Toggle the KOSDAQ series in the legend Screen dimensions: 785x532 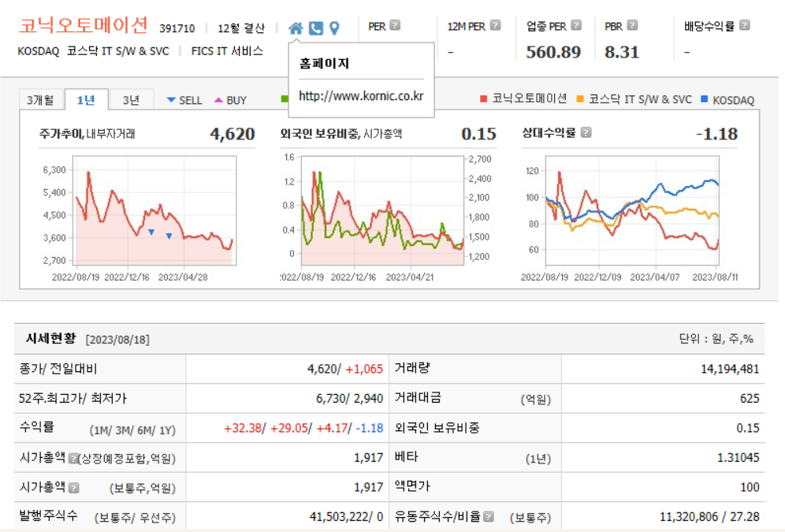[x=733, y=99]
